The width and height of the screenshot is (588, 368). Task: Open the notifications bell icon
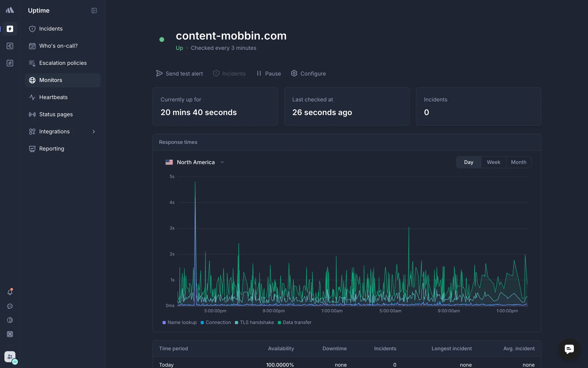coord(10,292)
